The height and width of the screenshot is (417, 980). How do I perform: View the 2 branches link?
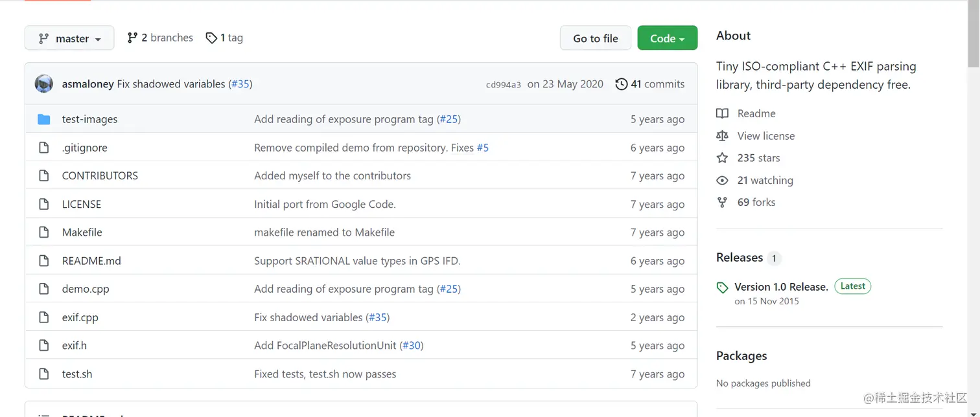click(160, 38)
